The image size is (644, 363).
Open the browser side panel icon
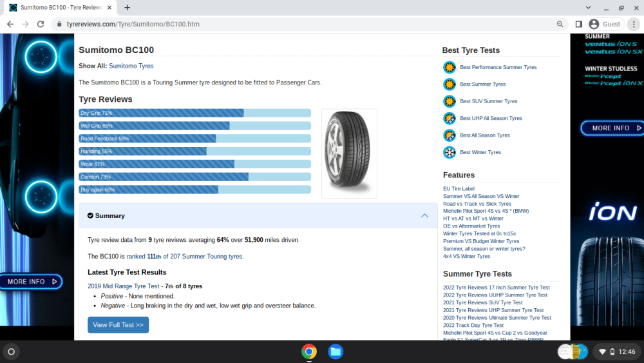point(579,25)
